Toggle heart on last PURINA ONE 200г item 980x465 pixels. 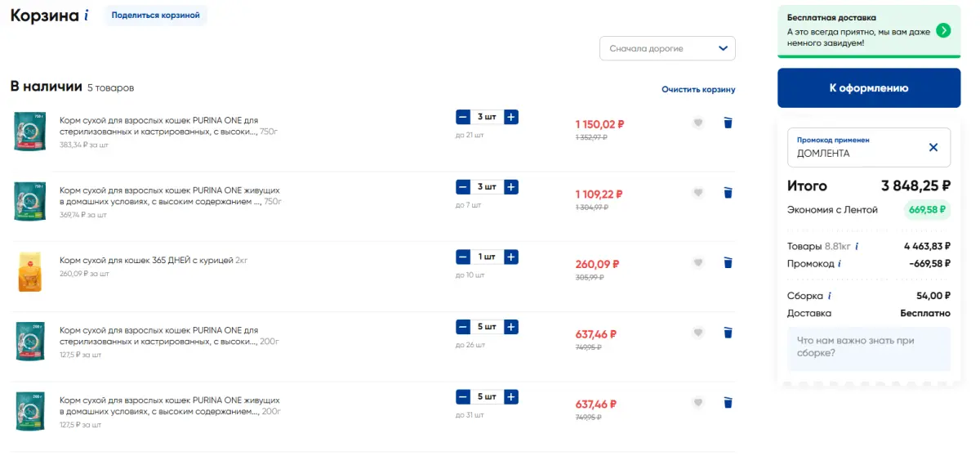[x=697, y=402]
